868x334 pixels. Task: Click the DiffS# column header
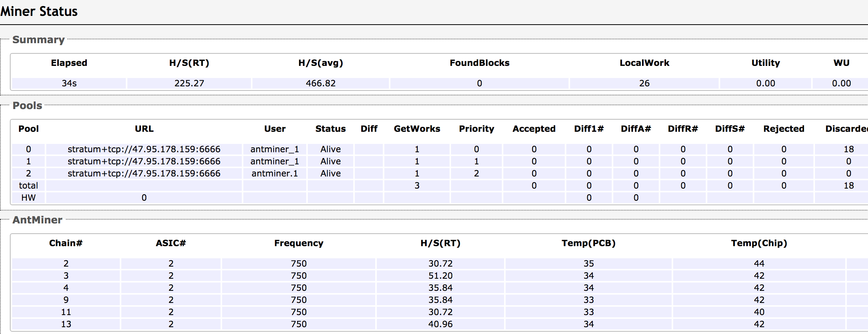point(730,129)
